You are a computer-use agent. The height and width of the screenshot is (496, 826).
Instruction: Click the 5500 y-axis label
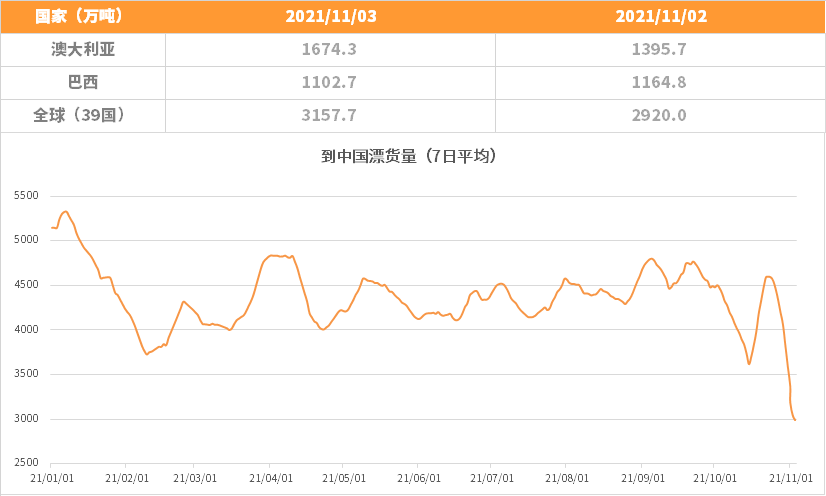pyautogui.click(x=26, y=195)
